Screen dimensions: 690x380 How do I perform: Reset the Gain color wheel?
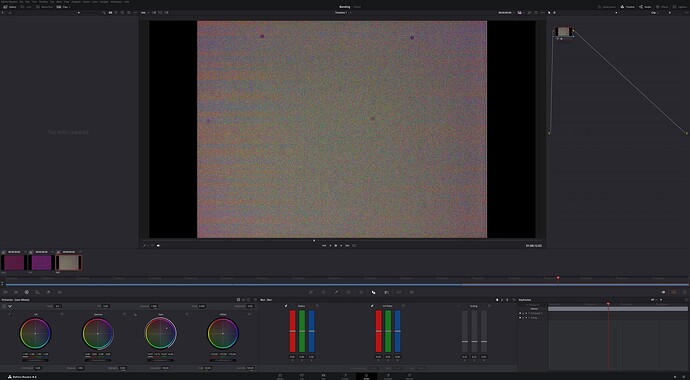pyautogui.click(x=187, y=314)
